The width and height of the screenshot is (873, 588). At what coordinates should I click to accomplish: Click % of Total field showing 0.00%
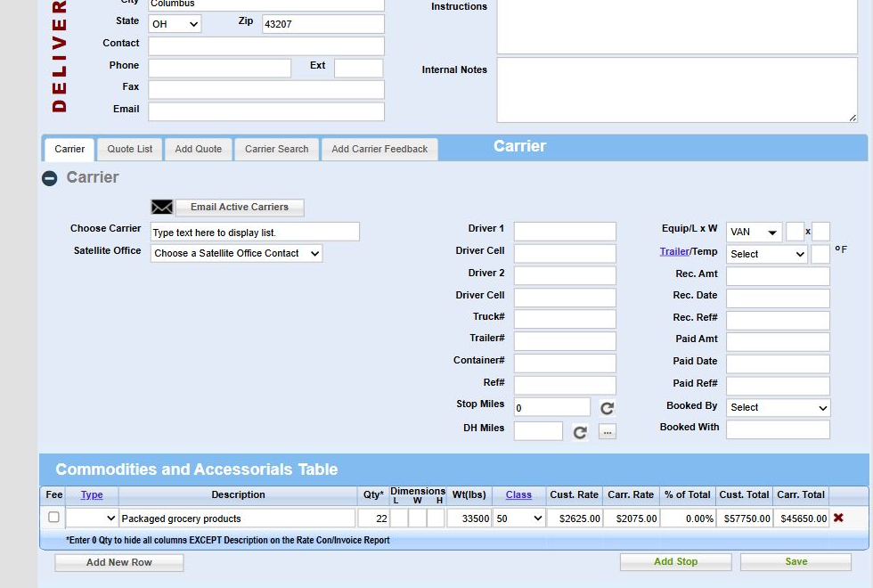coord(688,519)
